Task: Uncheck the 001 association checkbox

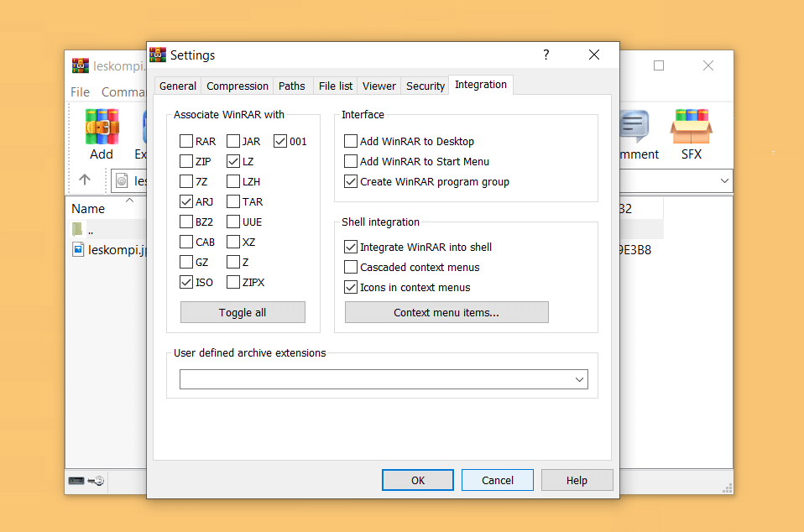Action: tap(280, 141)
